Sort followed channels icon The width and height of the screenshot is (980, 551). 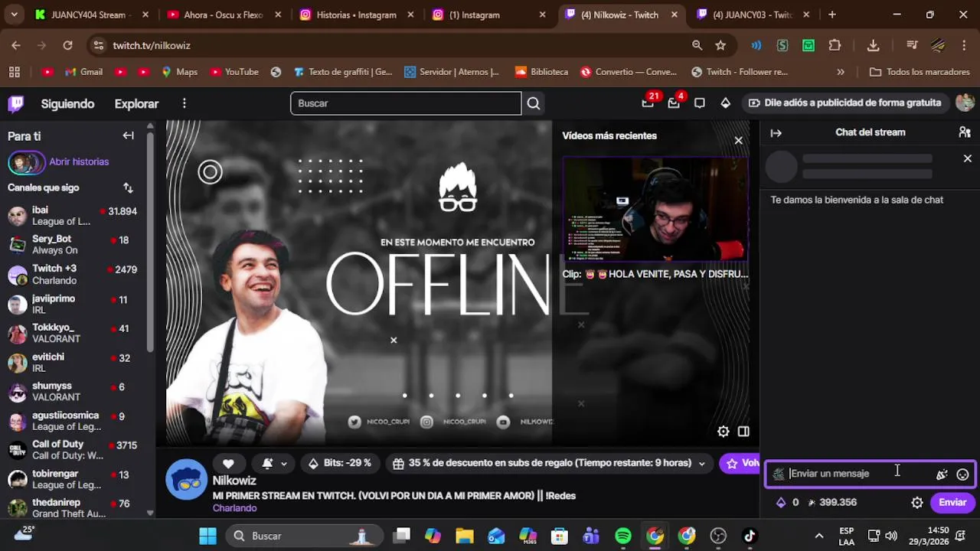pos(128,187)
